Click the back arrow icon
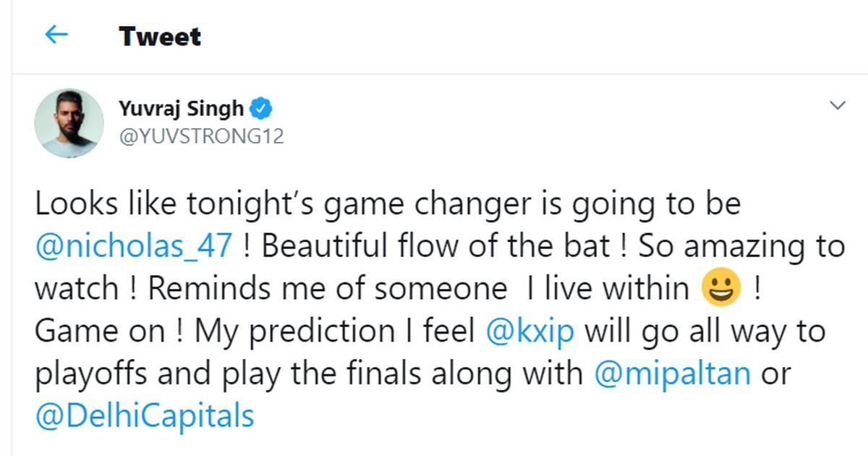The width and height of the screenshot is (868, 456). [56, 35]
